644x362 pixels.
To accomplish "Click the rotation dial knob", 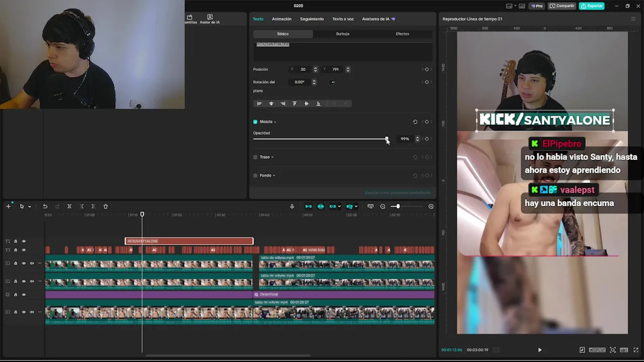I will [x=332, y=82].
